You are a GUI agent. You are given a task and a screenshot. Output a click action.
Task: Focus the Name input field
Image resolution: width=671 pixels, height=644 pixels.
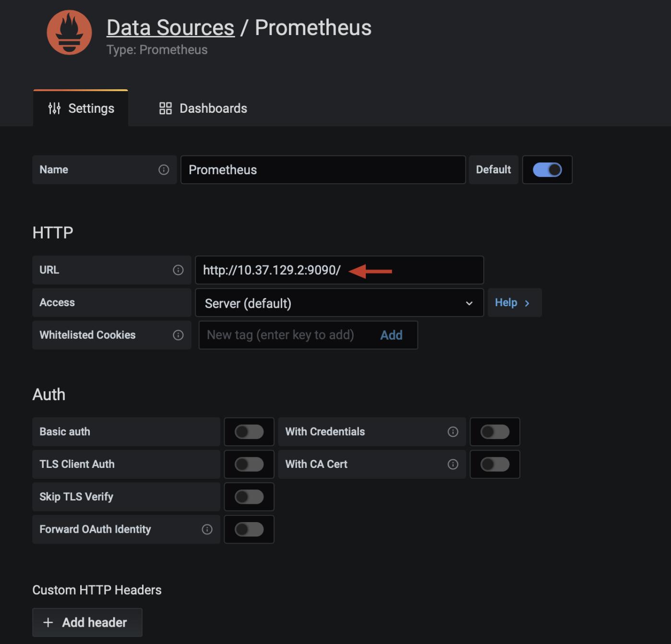(323, 170)
